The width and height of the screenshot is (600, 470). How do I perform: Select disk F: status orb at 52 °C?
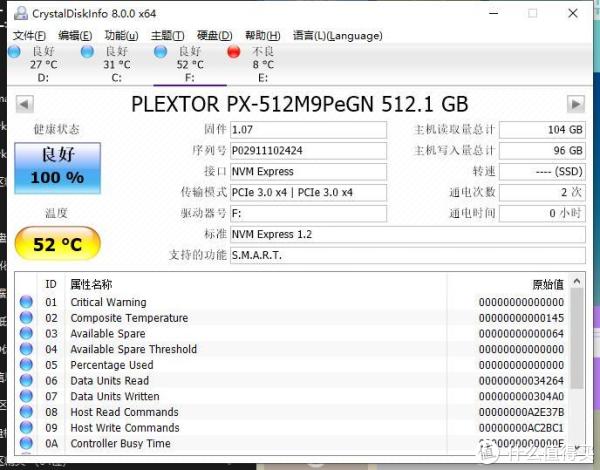(160, 52)
